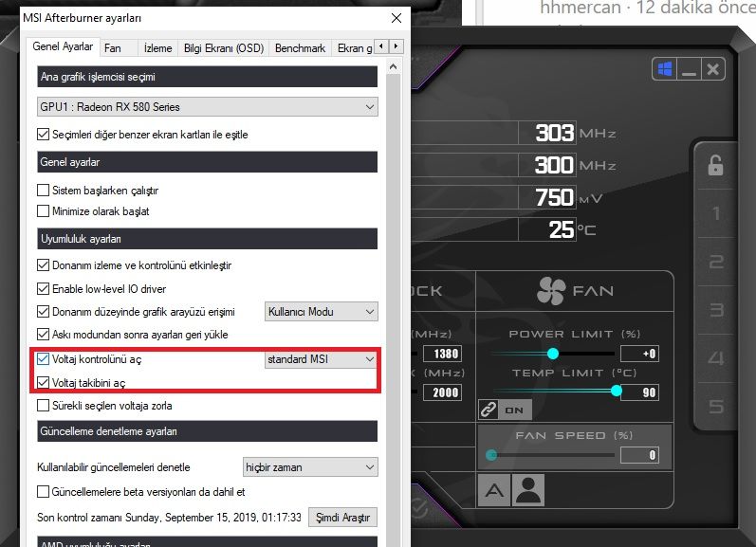Uncheck Voltaj kontrolünü aç
Viewport: 756px width, 547px height.
coord(43,359)
